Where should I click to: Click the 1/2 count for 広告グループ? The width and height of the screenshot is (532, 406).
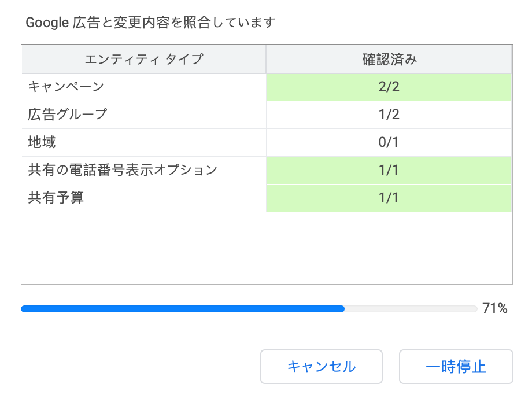coord(389,115)
